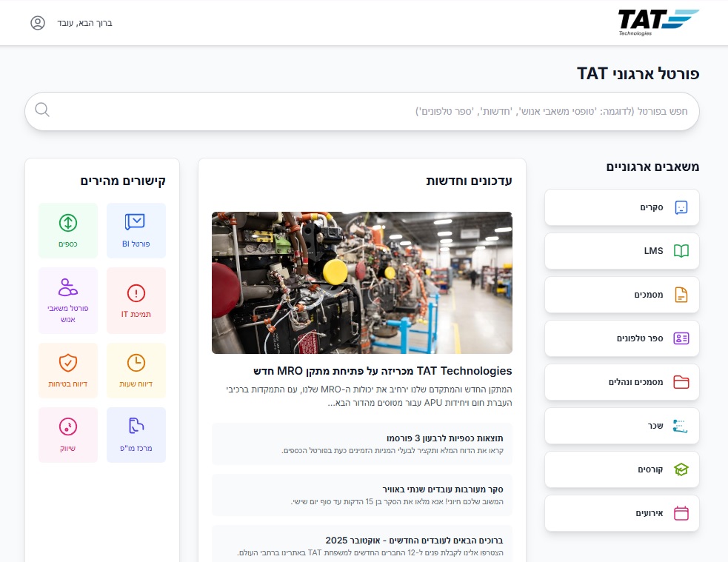The height and width of the screenshot is (562, 728).
Task: Open תמיכת IT support tile
Action: pos(136,294)
